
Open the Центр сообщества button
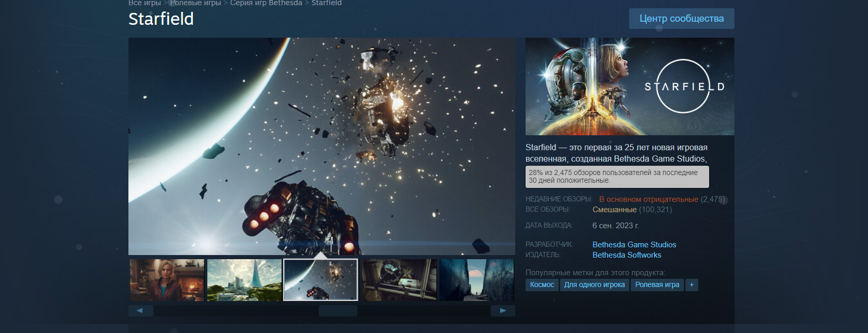tap(681, 19)
